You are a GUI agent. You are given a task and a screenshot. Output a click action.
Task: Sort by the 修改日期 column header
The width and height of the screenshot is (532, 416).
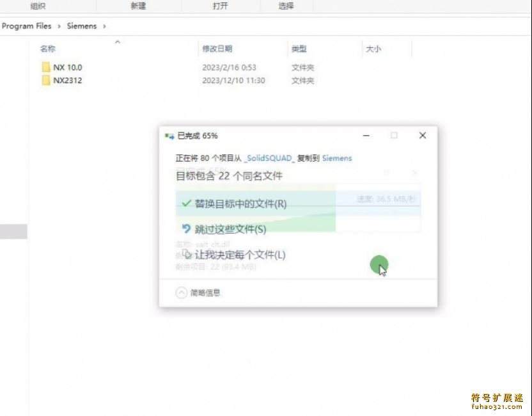tap(217, 49)
